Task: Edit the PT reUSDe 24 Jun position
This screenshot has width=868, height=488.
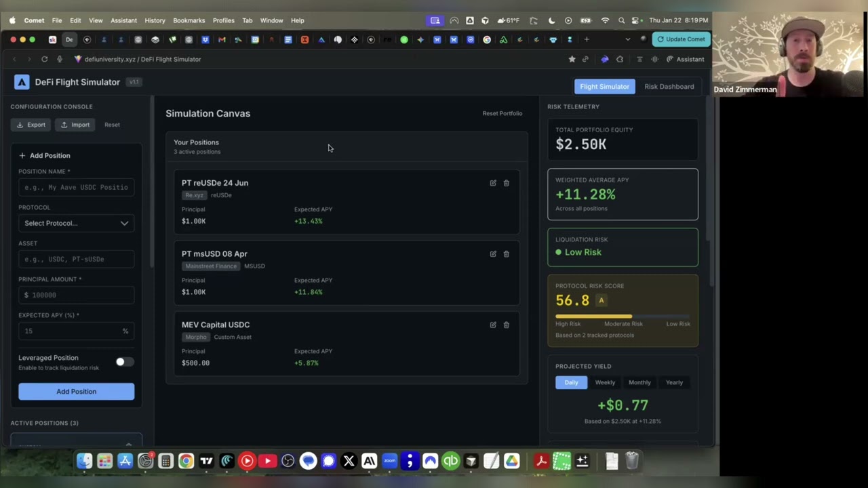Action: pyautogui.click(x=493, y=183)
